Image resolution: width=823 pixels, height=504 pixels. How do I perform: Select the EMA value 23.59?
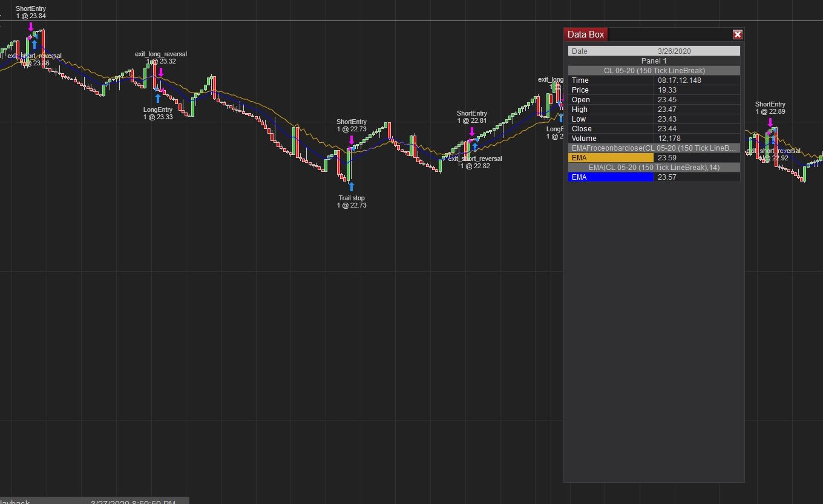pyautogui.click(x=667, y=158)
